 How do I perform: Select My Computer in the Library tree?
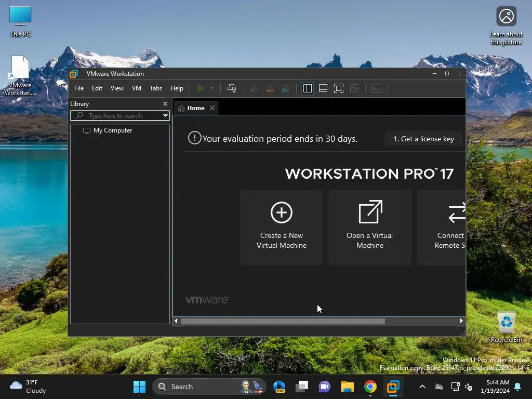(113, 130)
